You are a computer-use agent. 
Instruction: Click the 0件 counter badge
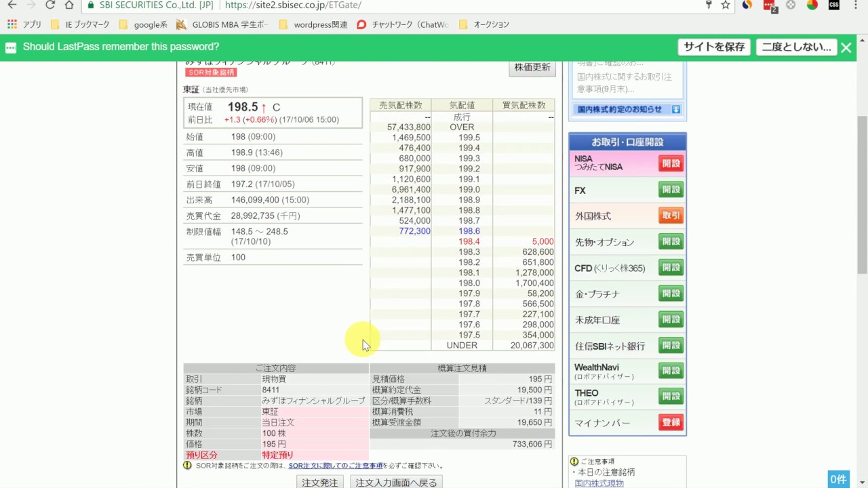coord(839,479)
